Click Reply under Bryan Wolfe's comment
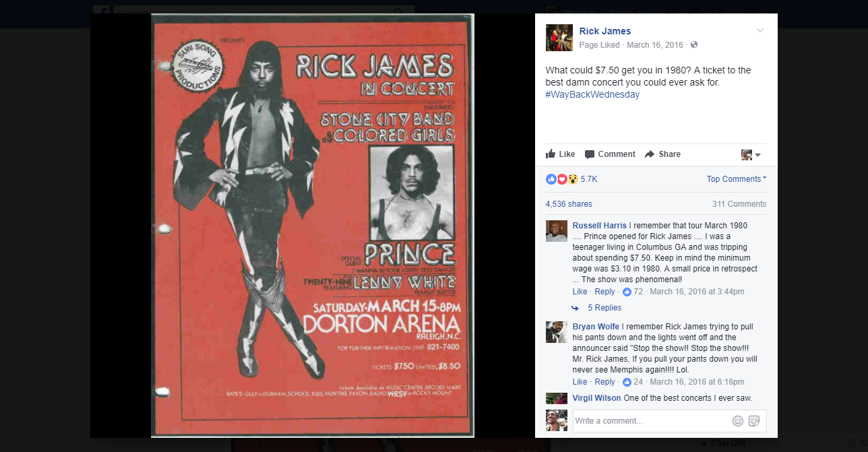This screenshot has width=868, height=452. click(604, 382)
